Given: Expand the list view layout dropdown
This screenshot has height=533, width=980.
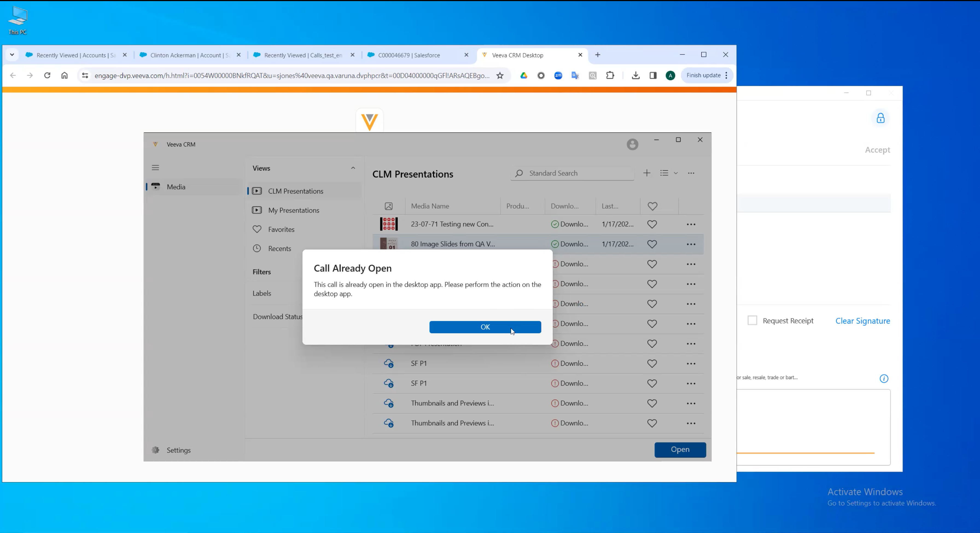Looking at the screenshot, I should pyautogui.click(x=676, y=173).
